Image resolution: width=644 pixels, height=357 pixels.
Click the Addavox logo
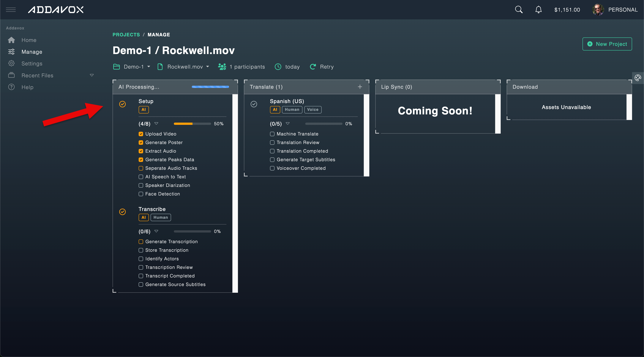coord(56,10)
